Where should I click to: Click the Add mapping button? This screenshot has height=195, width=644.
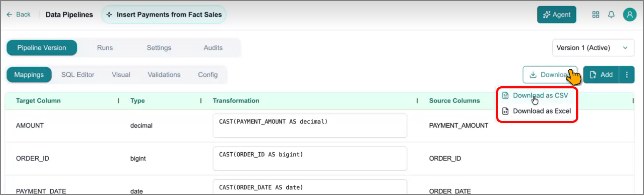tap(601, 75)
